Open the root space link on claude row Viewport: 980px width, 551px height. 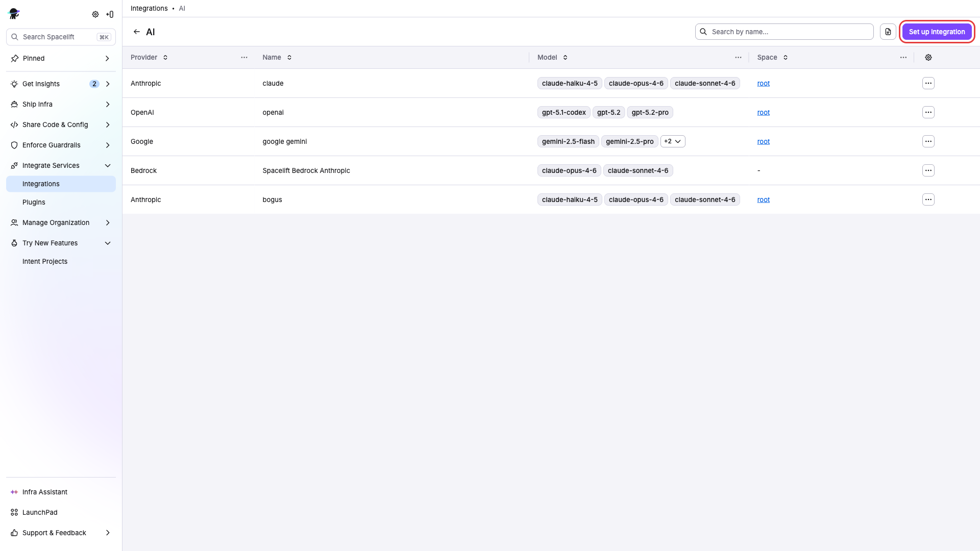(763, 83)
